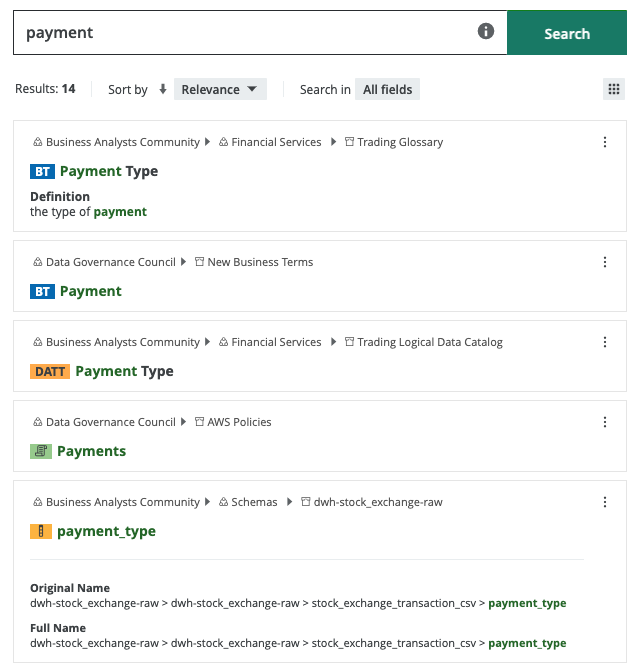
Task: Toggle sort direction arrow next to Sort by
Action: coord(163,89)
